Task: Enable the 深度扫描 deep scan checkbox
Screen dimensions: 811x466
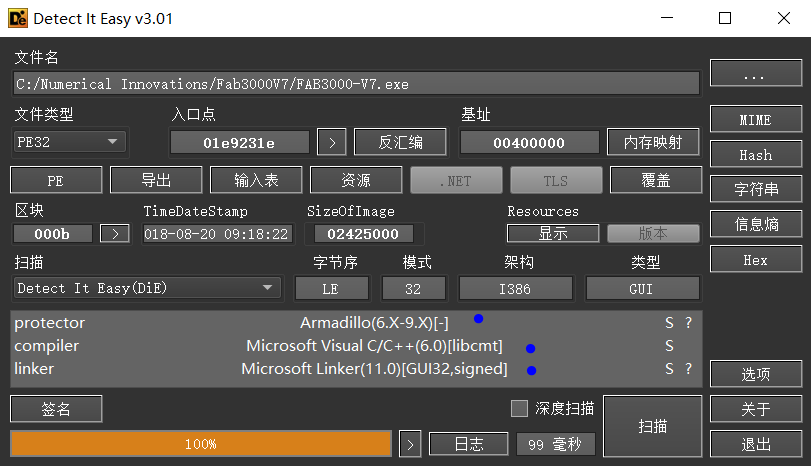Action: tap(519, 409)
